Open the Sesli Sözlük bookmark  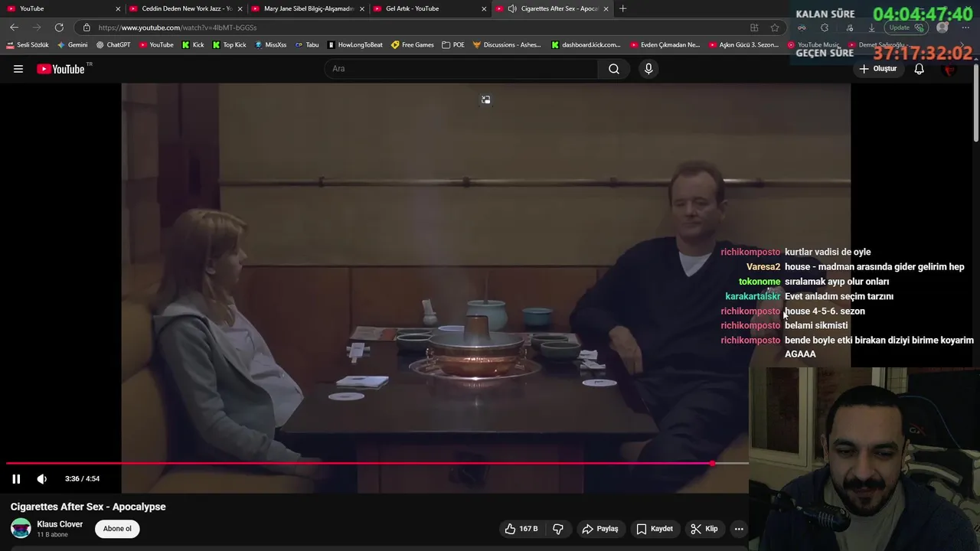point(28,45)
